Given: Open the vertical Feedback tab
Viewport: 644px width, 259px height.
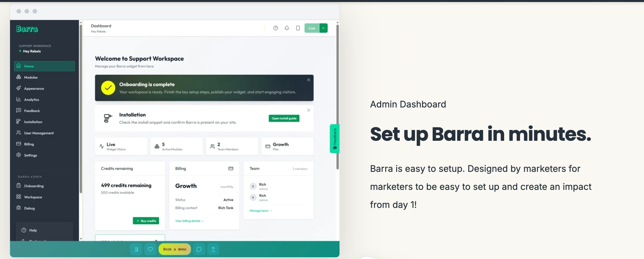Looking at the screenshot, I should (x=335, y=139).
